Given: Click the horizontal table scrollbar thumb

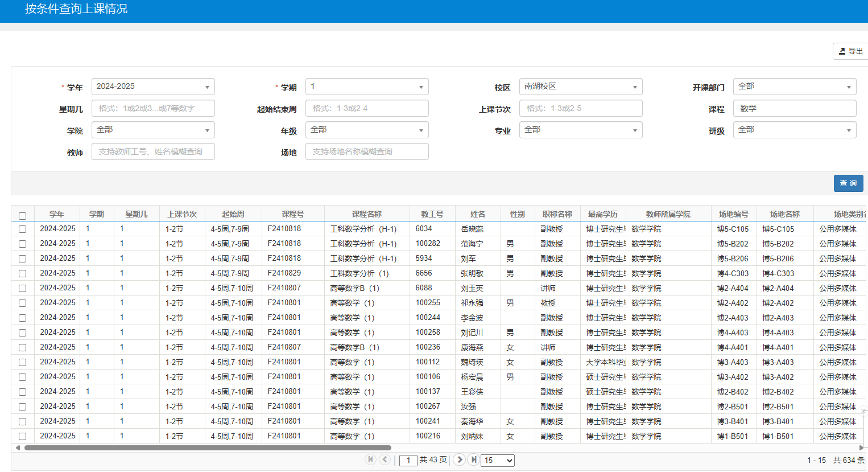Looking at the screenshot, I should (208, 448).
